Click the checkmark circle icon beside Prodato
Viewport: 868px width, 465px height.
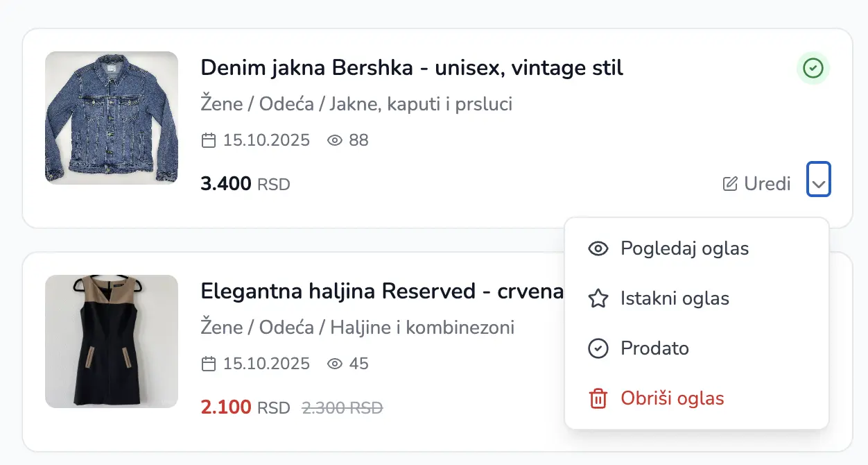(598, 348)
